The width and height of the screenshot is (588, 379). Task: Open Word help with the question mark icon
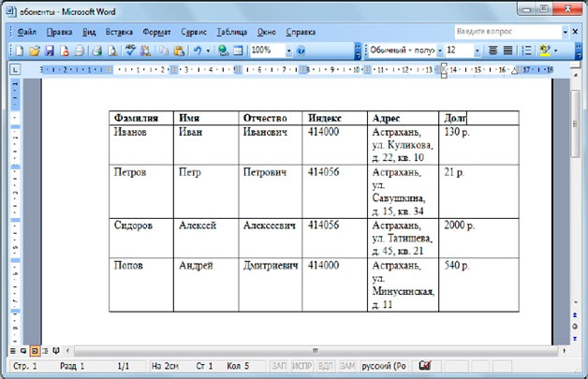[x=301, y=50]
